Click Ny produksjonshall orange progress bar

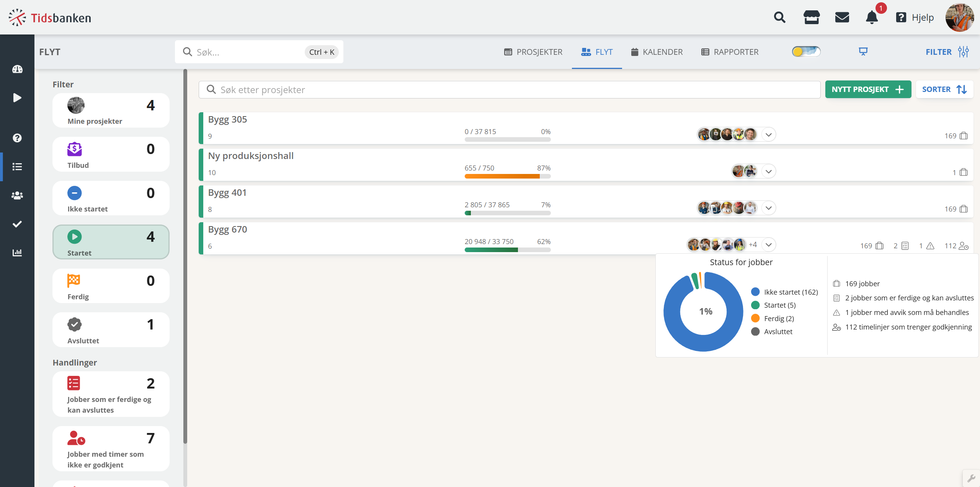click(508, 177)
